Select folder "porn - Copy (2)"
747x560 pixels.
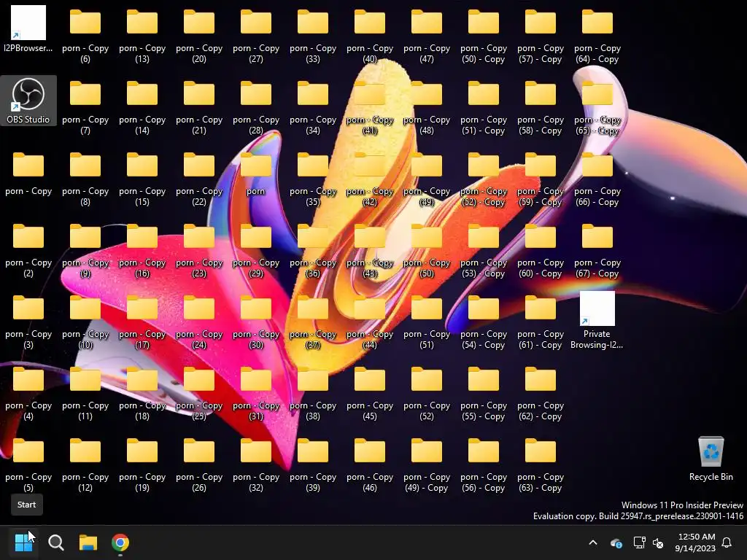(28, 251)
